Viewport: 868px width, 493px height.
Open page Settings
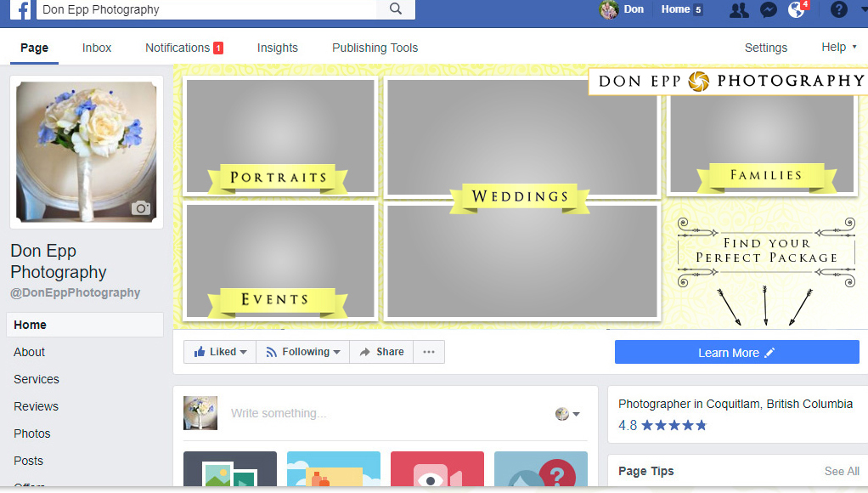coord(765,48)
